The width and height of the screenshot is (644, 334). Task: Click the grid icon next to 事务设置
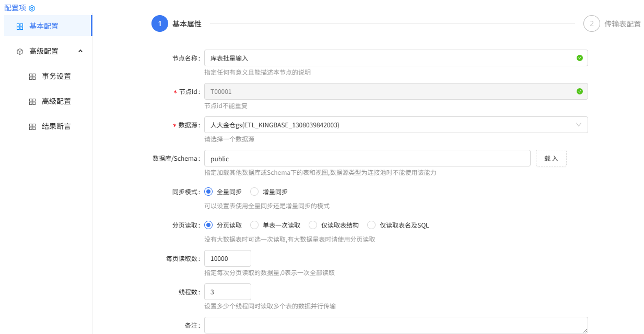click(32, 76)
